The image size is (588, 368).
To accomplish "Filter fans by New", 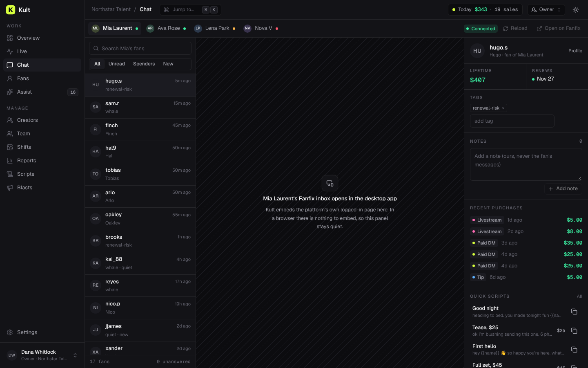I will [x=168, y=64].
